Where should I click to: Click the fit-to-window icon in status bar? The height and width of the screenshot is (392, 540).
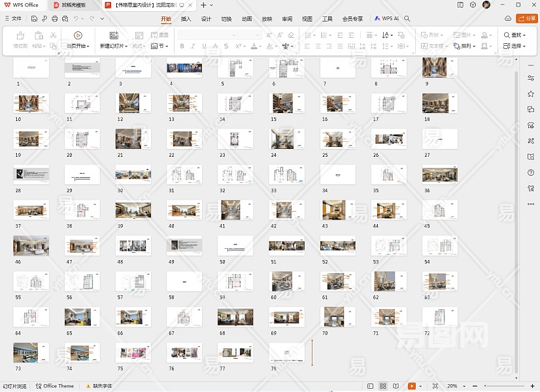pos(435,386)
